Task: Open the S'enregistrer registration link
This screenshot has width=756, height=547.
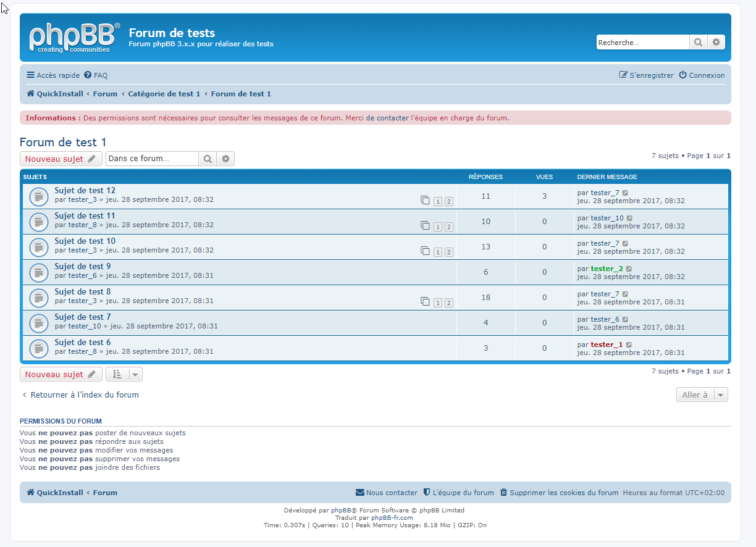Action: 646,75
